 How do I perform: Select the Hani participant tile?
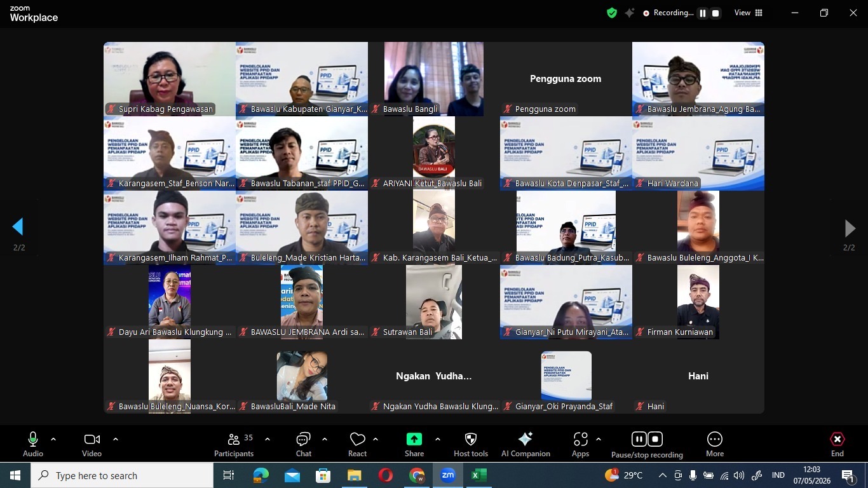pyautogui.click(x=698, y=376)
